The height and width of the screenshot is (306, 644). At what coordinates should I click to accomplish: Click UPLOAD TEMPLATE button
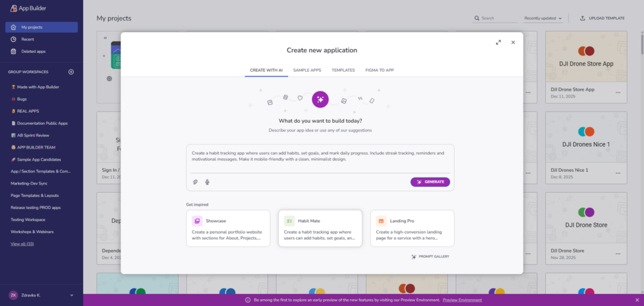coord(602,18)
